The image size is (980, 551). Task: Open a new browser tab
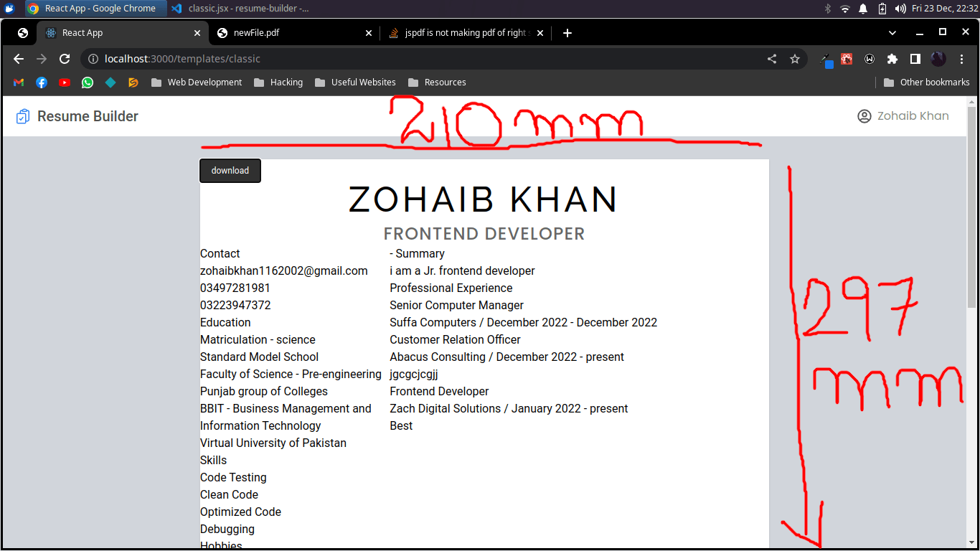pos(567,33)
